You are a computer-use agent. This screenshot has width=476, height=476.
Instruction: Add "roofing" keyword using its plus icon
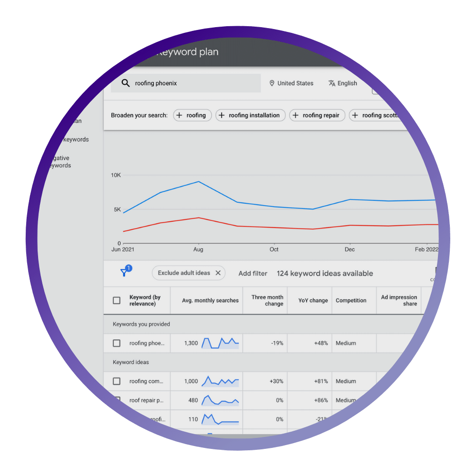click(179, 115)
